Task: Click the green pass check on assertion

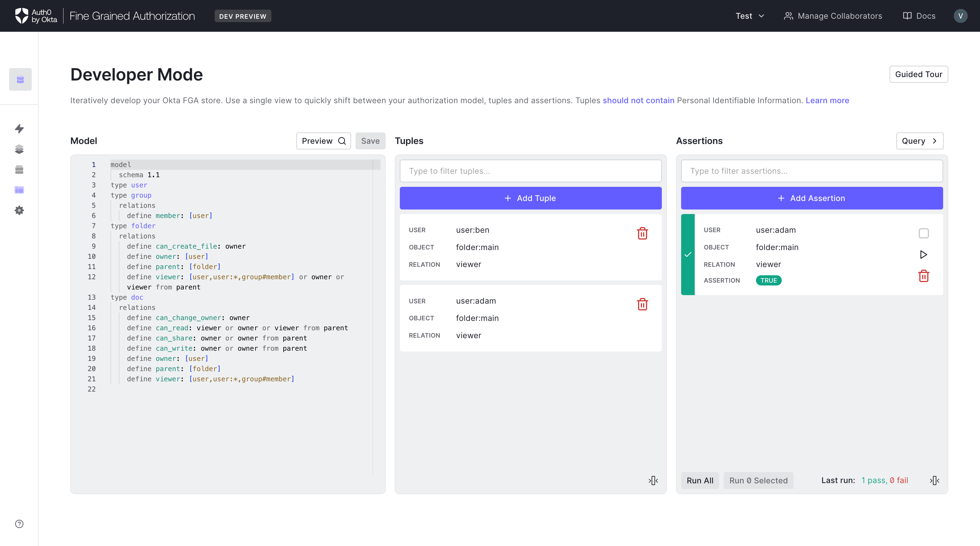Action: (687, 254)
